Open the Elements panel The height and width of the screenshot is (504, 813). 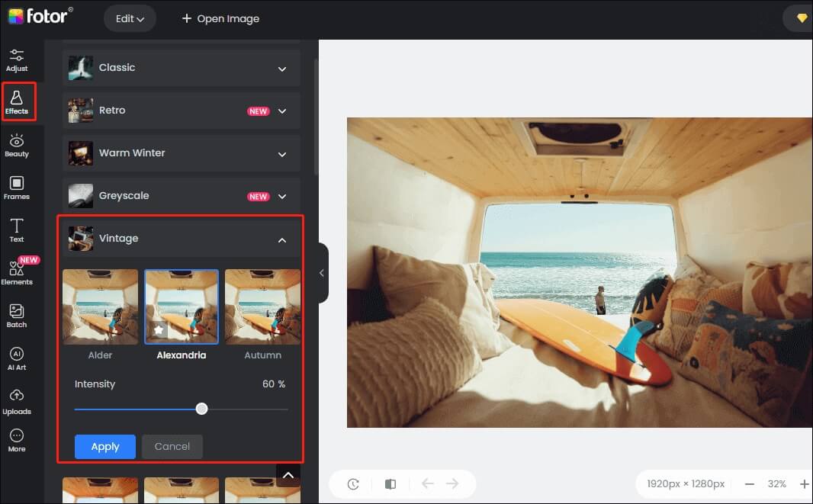pos(16,273)
